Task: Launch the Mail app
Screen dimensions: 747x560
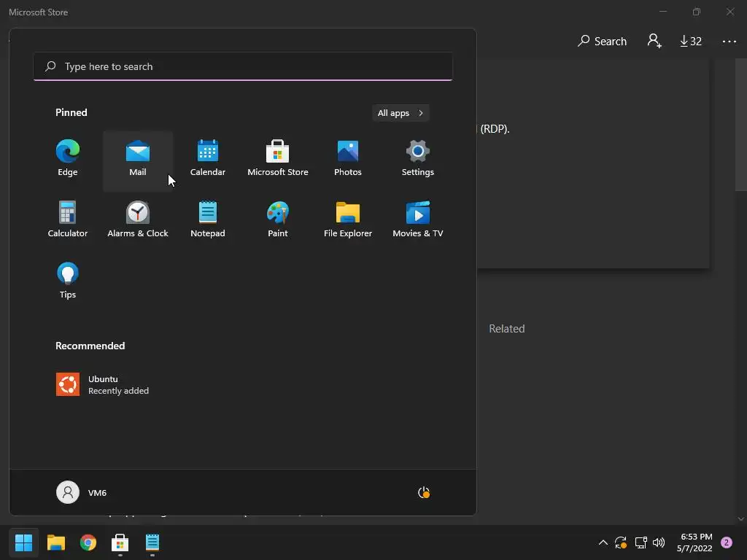Action: 138,160
